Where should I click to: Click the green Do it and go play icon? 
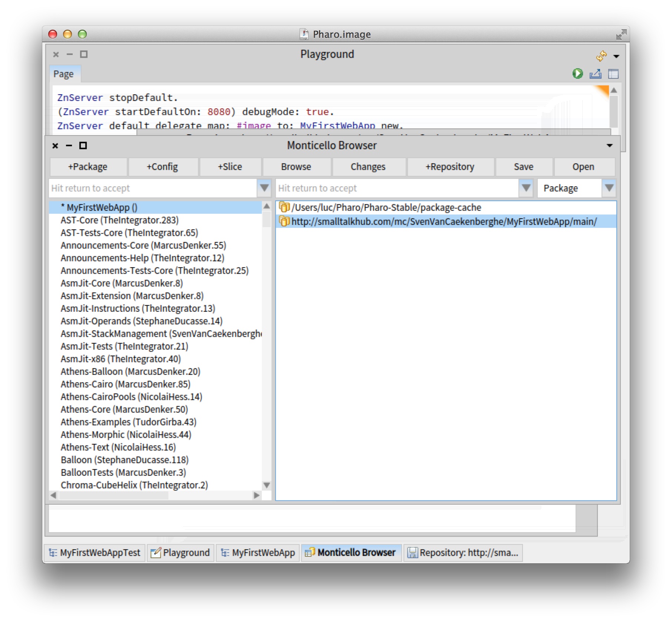pyautogui.click(x=577, y=74)
